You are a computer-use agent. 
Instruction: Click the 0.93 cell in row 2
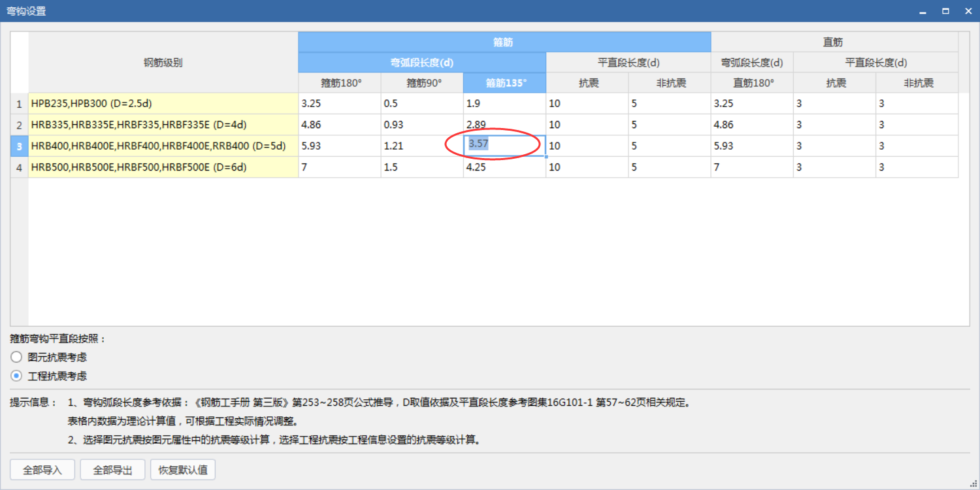click(x=422, y=125)
